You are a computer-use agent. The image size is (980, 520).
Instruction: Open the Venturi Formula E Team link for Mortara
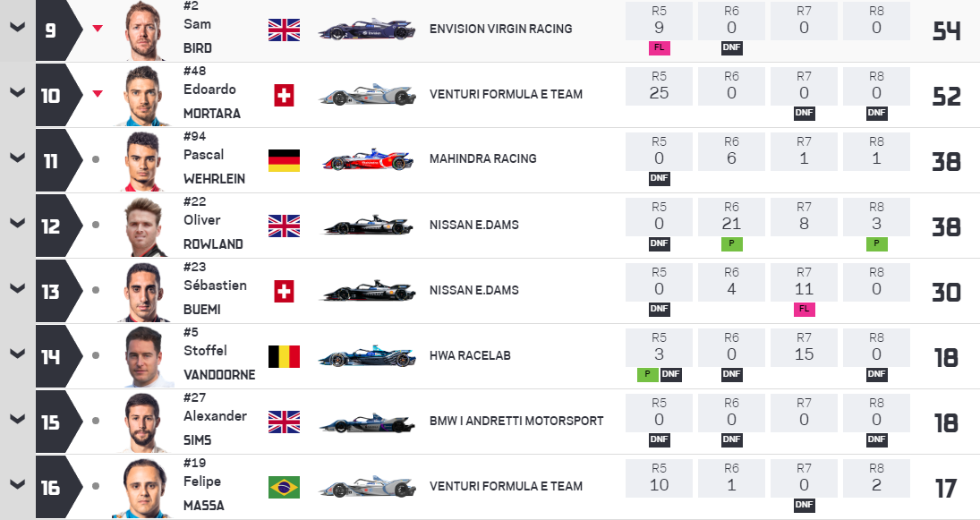pyautogui.click(x=506, y=94)
